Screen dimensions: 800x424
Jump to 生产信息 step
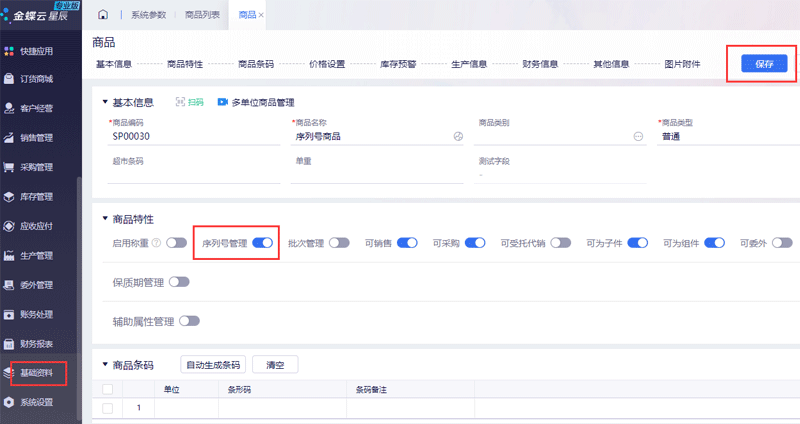469,64
